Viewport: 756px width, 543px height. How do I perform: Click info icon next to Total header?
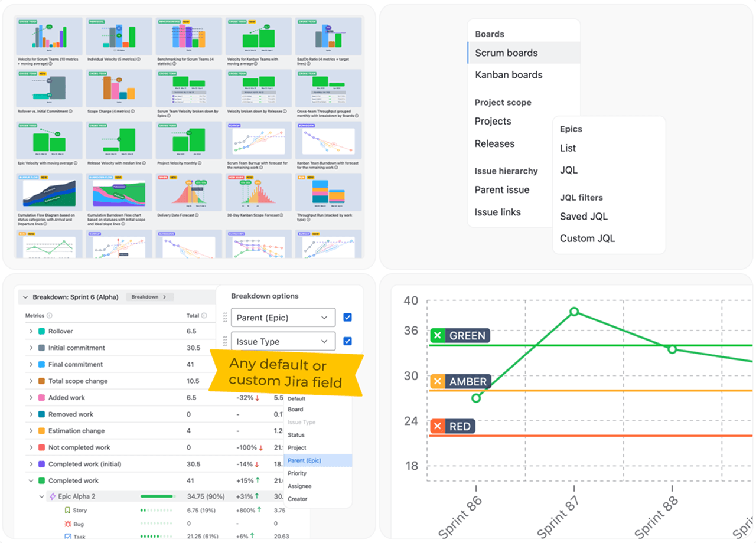(205, 316)
